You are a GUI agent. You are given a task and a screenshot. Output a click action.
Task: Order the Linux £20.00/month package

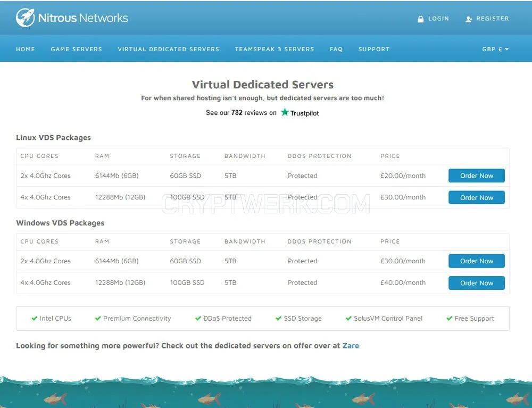click(476, 176)
